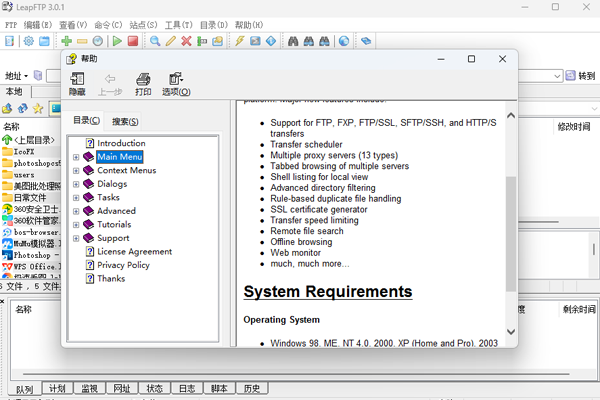
Task: Click the magnifier search toolbar icon
Action: (155, 41)
